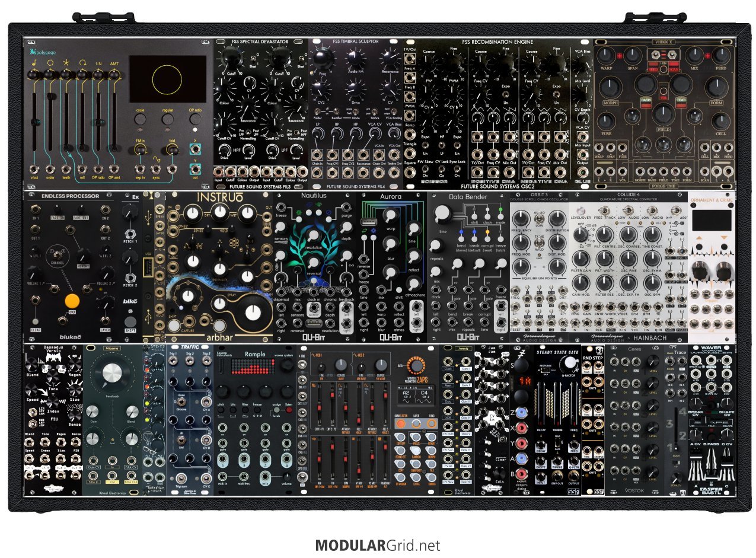756x558 pixels.
Task: Select the ORNAMENT & CRIME title
Action: click(x=711, y=199)
